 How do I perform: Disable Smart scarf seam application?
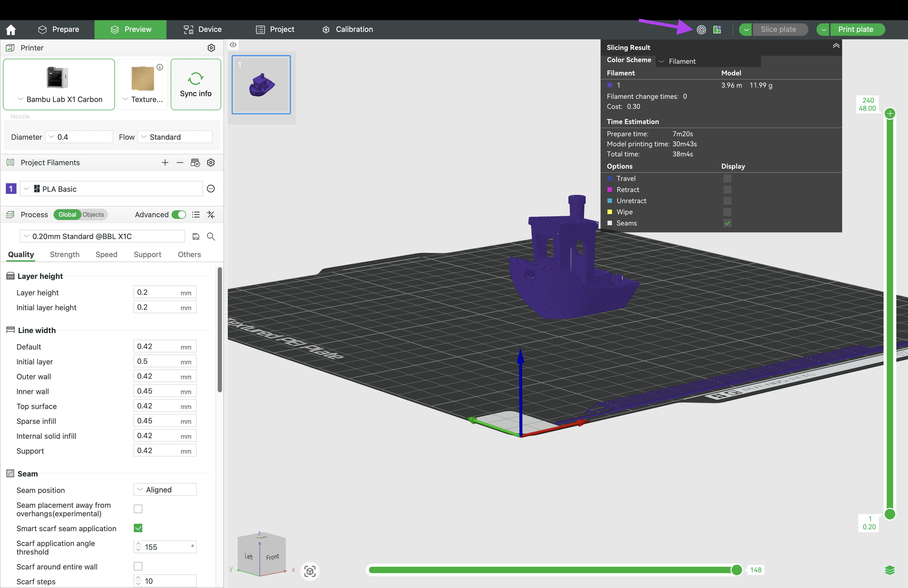tap(138, 528)
